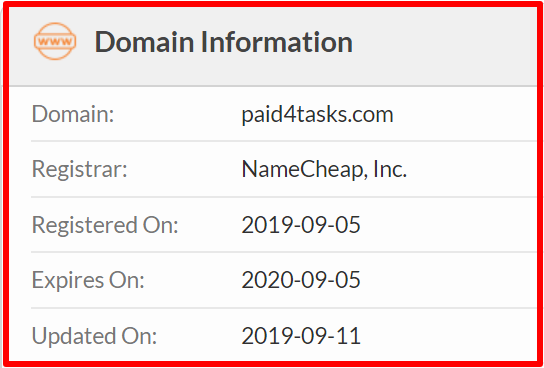Viewport: 544px width, 368px height.
Task: Click the Expires On: label
Action: click(x=88, y=281)
